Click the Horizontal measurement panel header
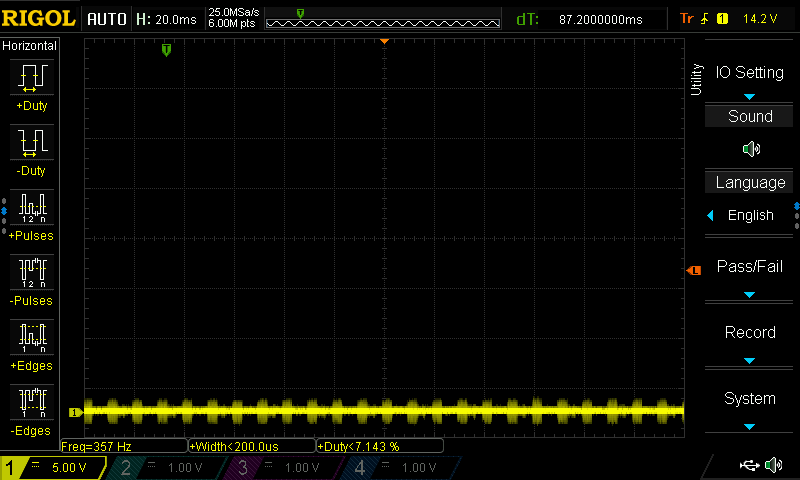Viewport: 800px width, 480px height. pos(30,45)
